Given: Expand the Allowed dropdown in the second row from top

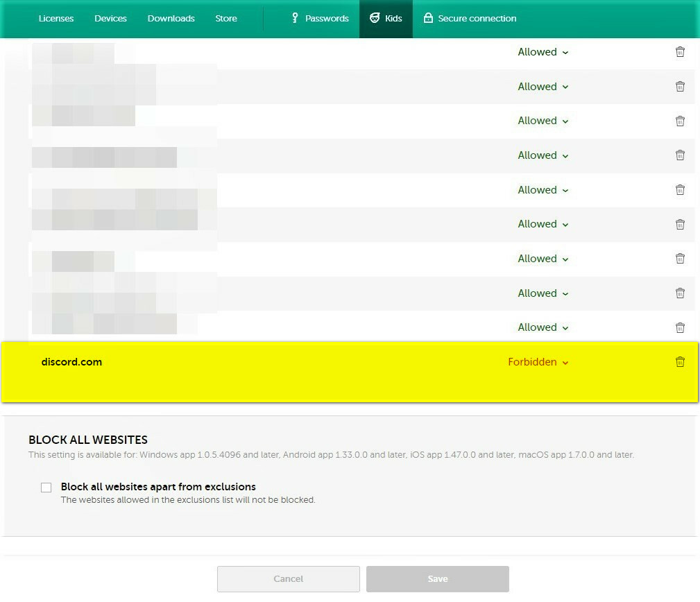Looking at the screenshot, I should coord(543,87).
